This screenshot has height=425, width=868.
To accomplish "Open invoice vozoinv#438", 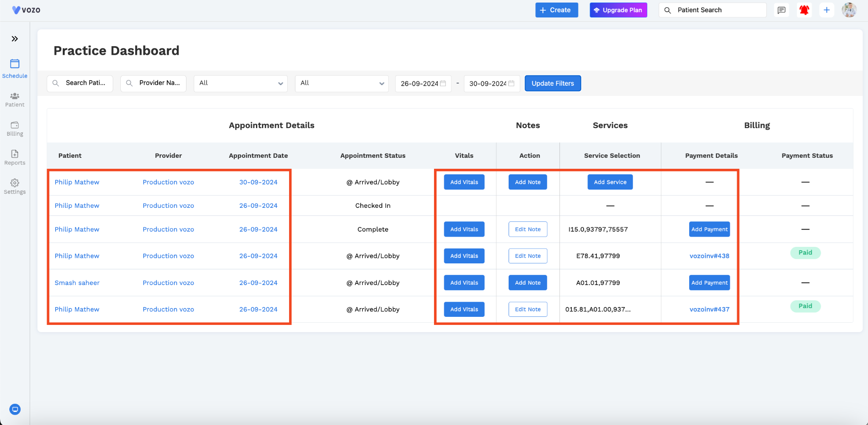I will coord(709,256).
